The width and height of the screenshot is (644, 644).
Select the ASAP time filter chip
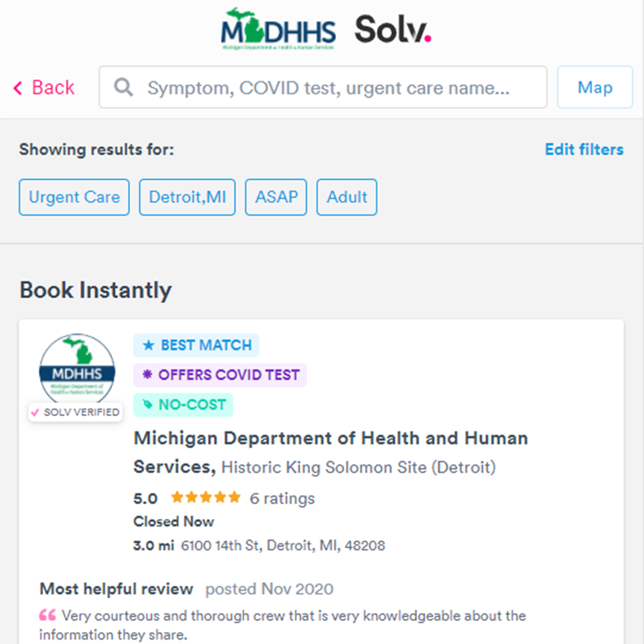click(x=276, y=197)
